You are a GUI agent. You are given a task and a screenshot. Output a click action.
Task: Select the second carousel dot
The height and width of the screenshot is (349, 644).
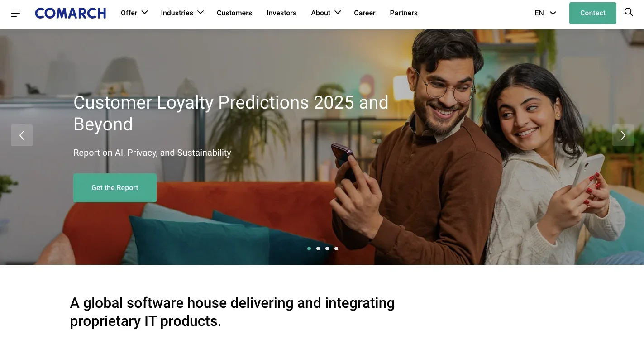pos(318,249)
